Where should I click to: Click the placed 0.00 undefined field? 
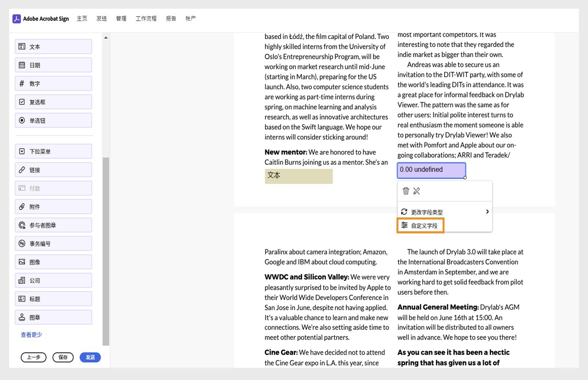pyautogui.click(x=431, y=170)
